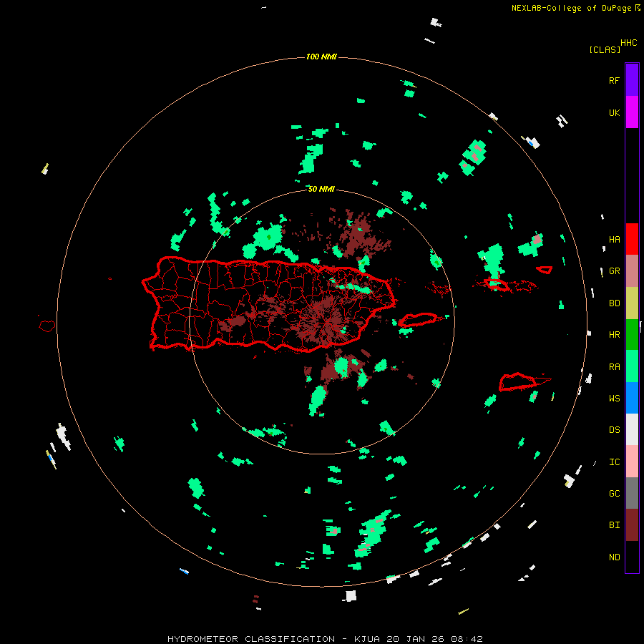
Task: Click the 100 NMI range ring label
Action: click(x=321, y=57)
